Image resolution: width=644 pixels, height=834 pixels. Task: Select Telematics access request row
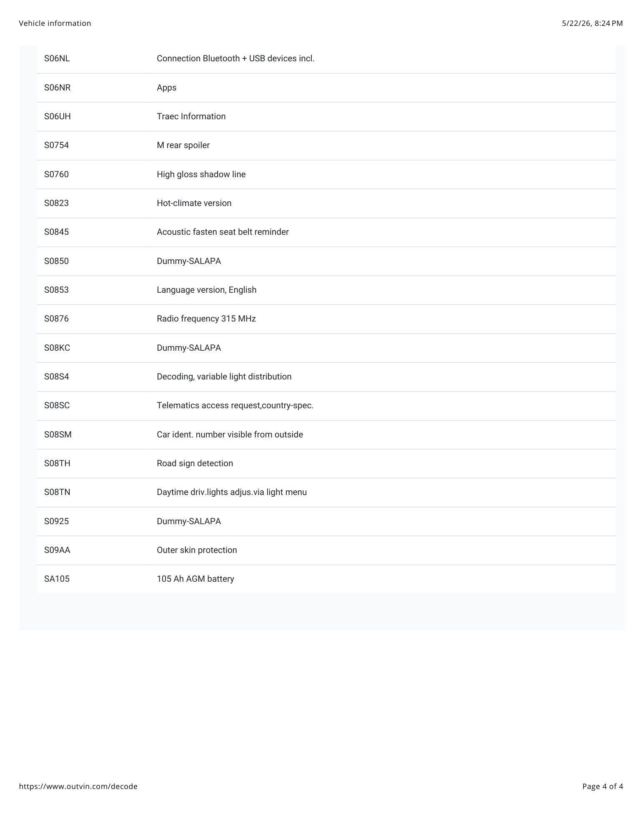click(x=326, y=406)
